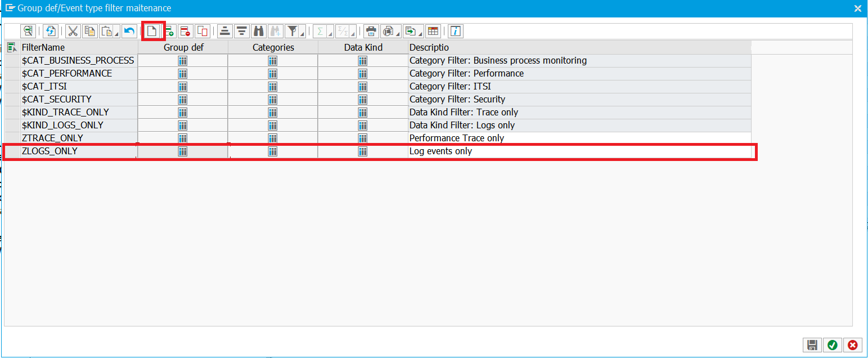Click the Refresh icon in toolbar
This screenshot has width=868, height=358.
(51, 31)
